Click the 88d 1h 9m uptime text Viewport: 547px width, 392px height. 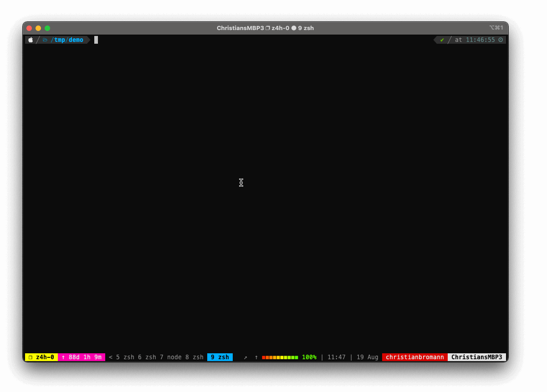(x=85, y=357)
